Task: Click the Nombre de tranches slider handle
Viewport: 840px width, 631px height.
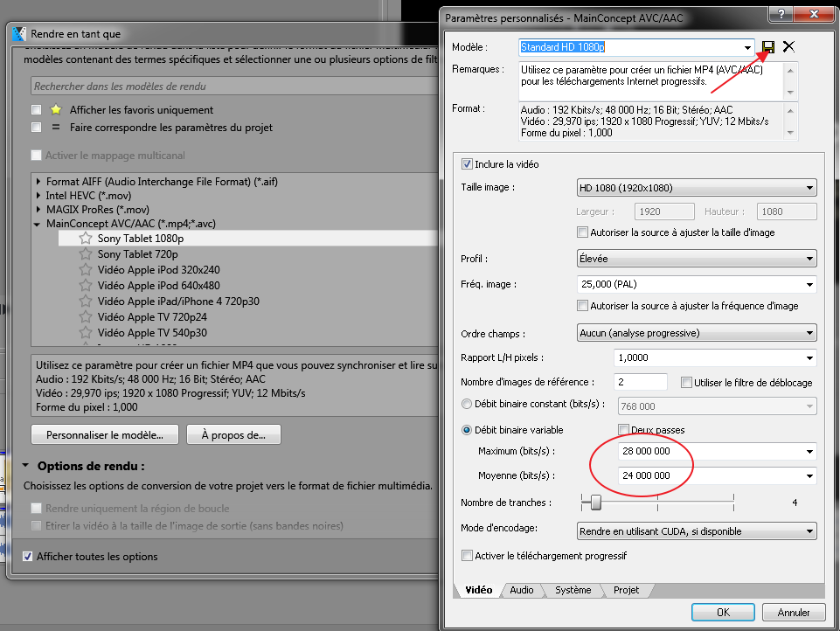Action: coord(596,503)
